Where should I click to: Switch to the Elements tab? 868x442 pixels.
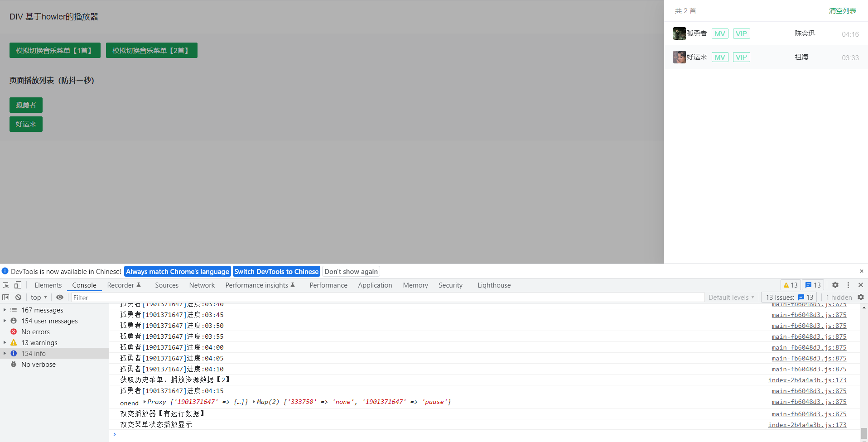48,285
